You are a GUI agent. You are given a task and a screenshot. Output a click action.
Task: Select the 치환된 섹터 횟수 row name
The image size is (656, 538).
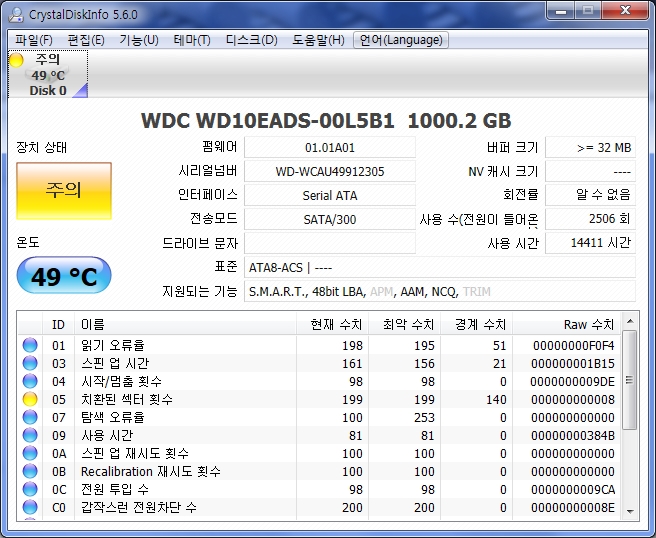pos(127,399)
